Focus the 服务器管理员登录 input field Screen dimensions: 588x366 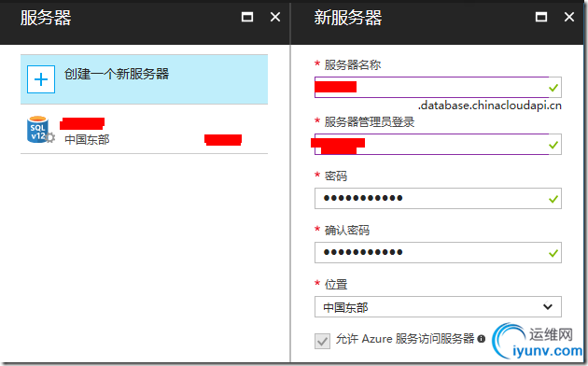pos(438,145)
